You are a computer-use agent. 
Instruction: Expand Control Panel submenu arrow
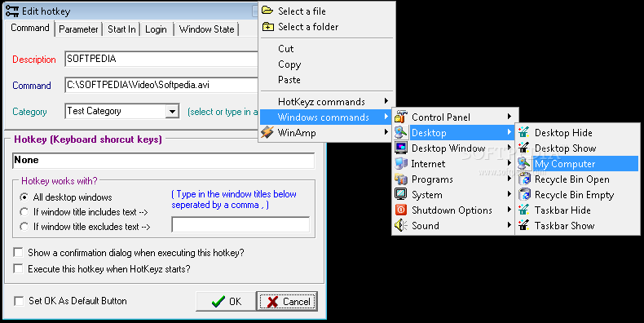(x=509, y=117)
